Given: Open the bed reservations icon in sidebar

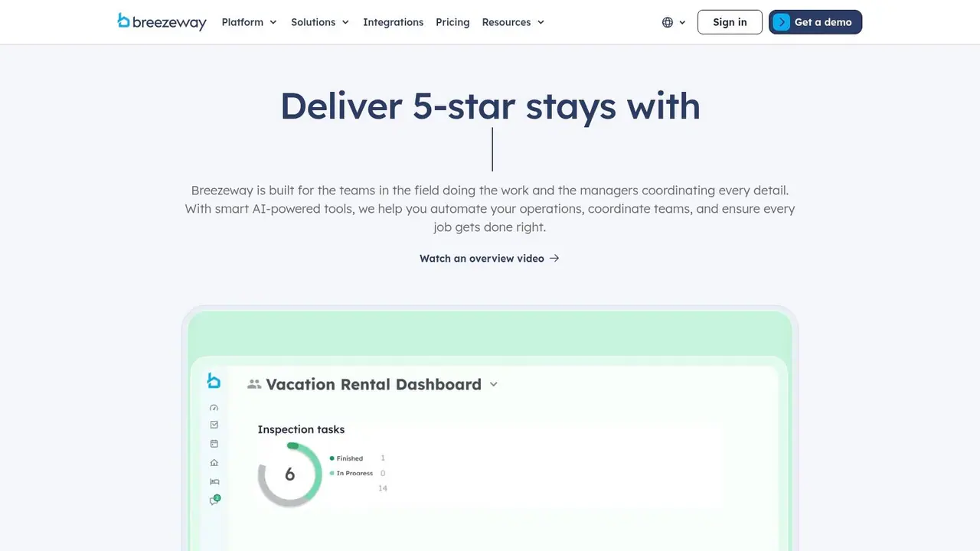Looking at the screenshot, I should (x=214, y=481).
